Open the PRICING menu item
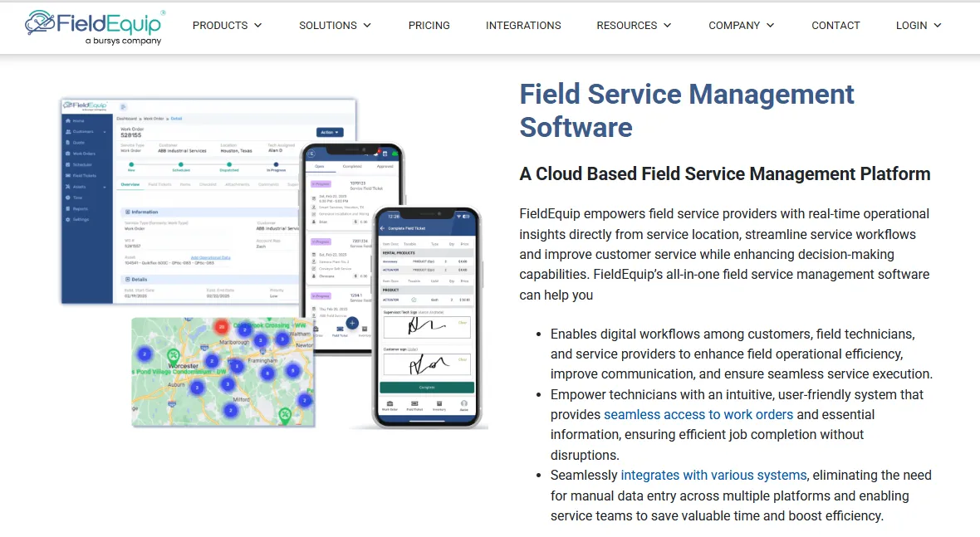 pos(429,26)
